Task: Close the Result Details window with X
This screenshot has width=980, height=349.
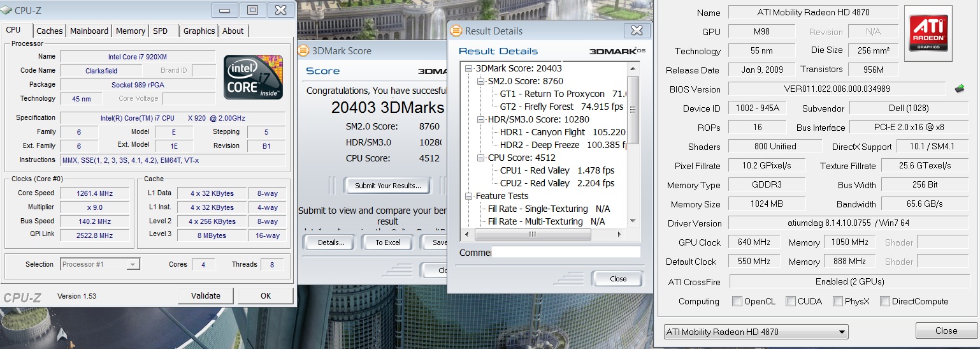Action: (x=637, y=31)
